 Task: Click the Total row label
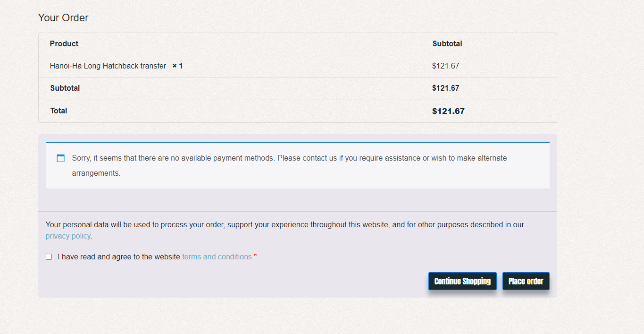(59, 111)
